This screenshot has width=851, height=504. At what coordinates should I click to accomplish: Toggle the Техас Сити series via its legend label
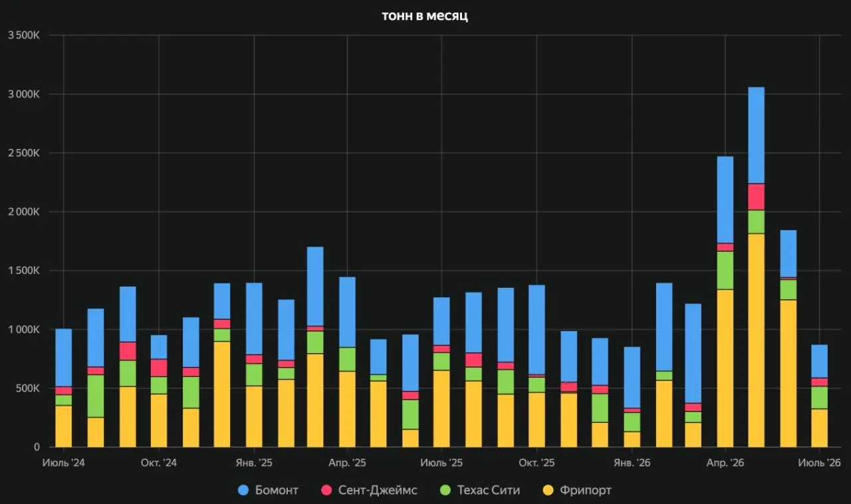click(488, 490)
